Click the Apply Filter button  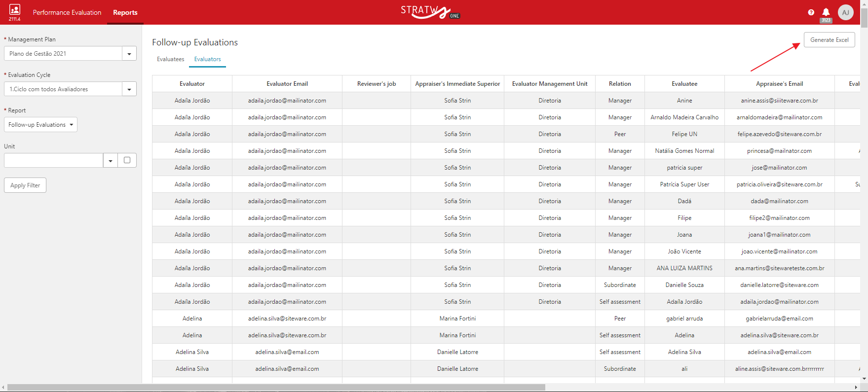pos(25,185)
